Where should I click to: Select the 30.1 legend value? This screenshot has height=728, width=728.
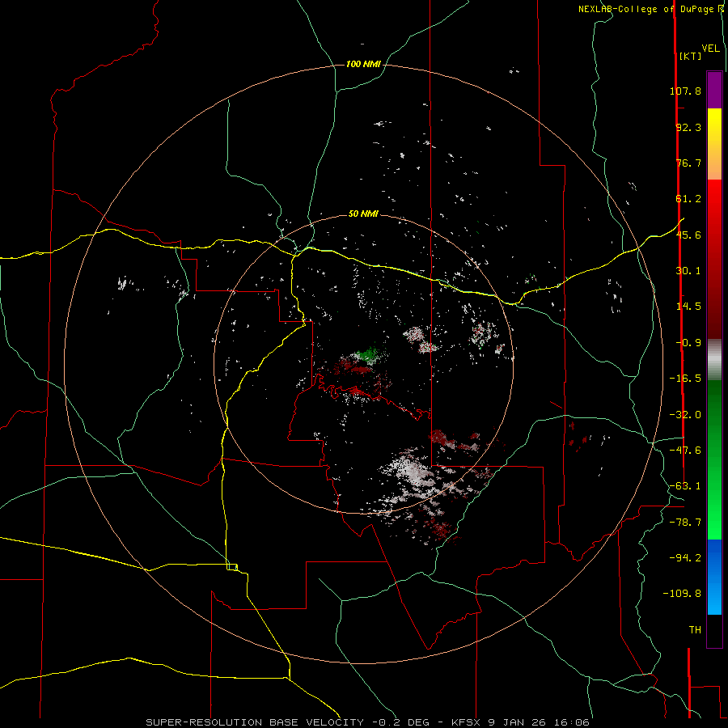688,271
